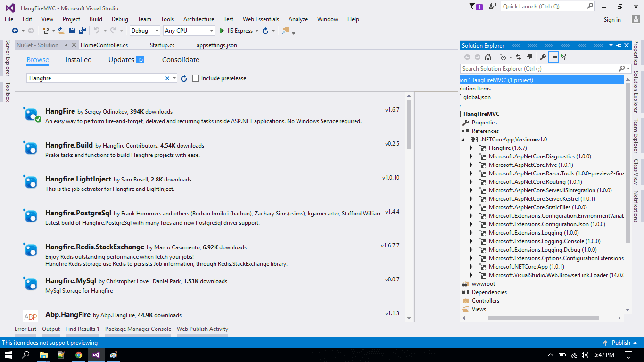Click the package list vertical scrollbar
The height and width of the screenshot is (362, 644).
point(409,125)
